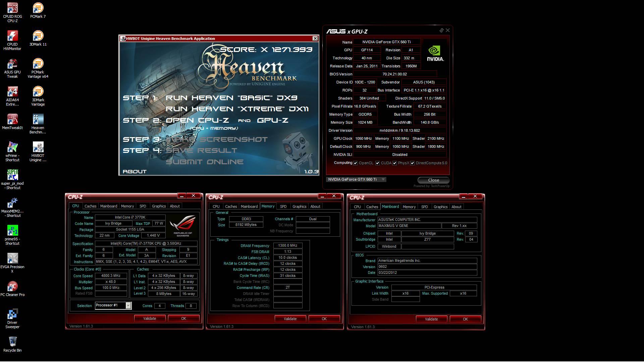Switch to Caches tab in first CPU-Z
644x362 pixels.
click(x=90, y=206)
